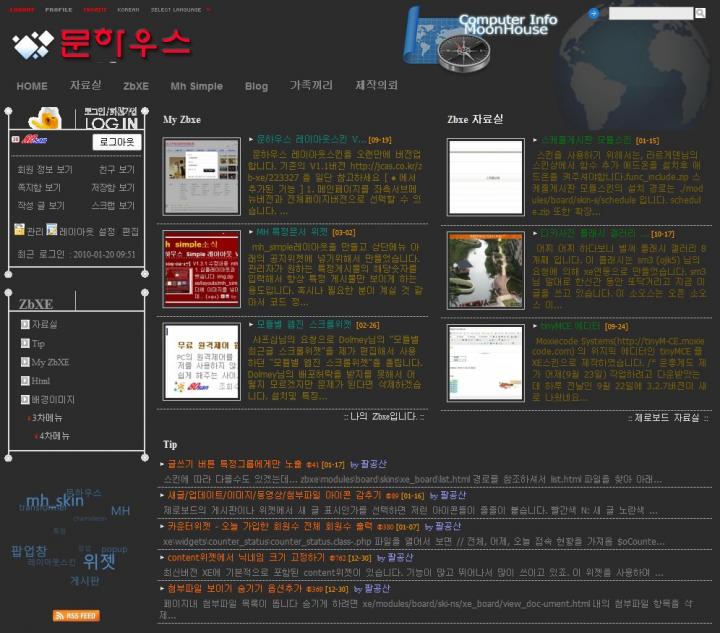Open 무료 원격제어 thumbnail image
This screenshot has width=720, height=633.
(202, 361)
